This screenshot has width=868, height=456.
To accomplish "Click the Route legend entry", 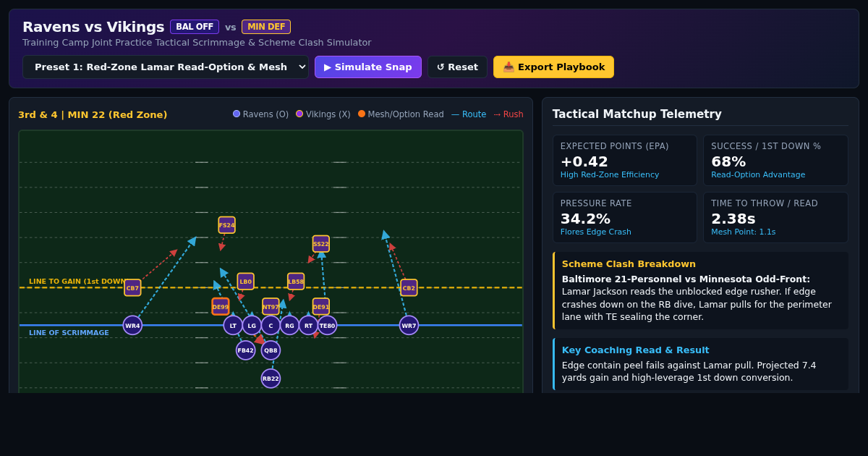I will point(469,114).
